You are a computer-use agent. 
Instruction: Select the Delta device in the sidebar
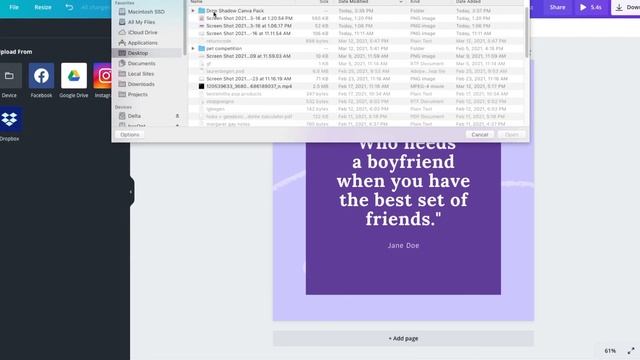(134, 116)
